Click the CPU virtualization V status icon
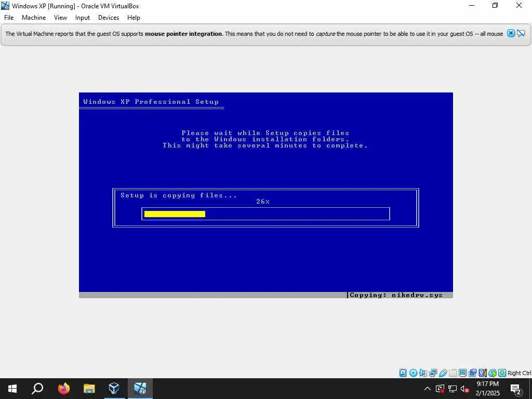Viewport: 532px width, 399px height. (x=482, y=373)
